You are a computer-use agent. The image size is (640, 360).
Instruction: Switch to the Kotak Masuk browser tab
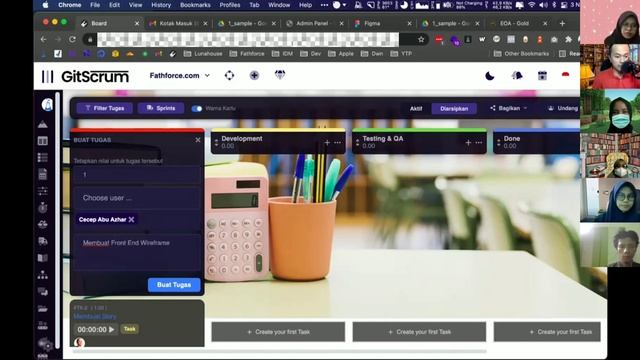178,24
